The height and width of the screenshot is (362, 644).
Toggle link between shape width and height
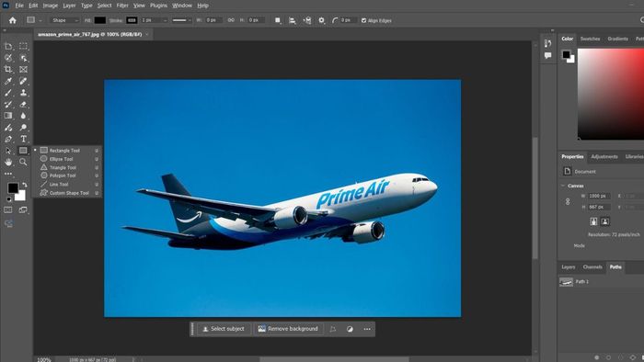tap(231, 20)
